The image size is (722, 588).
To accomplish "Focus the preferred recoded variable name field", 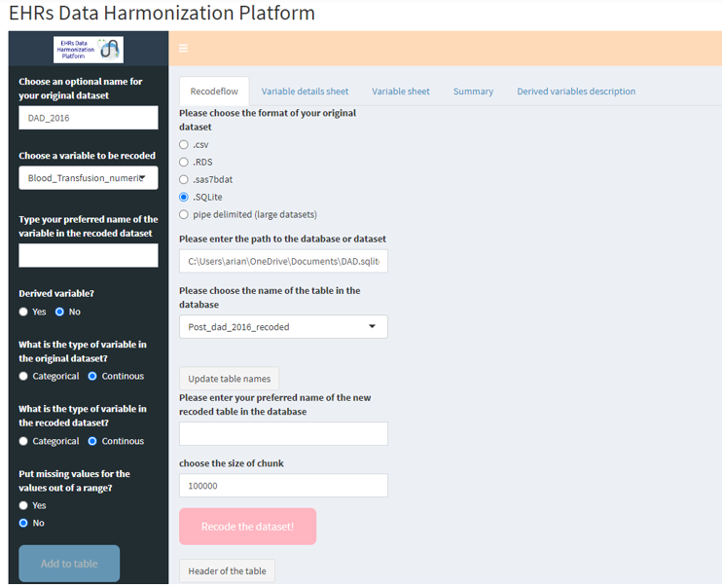I will (88, 256).
